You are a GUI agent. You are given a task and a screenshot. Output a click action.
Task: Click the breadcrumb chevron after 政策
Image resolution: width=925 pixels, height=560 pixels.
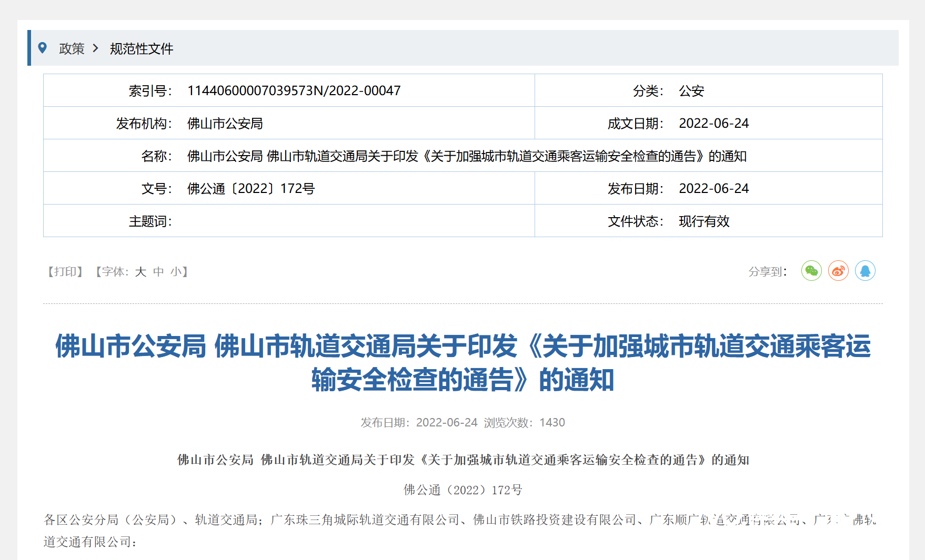(96, 48)
